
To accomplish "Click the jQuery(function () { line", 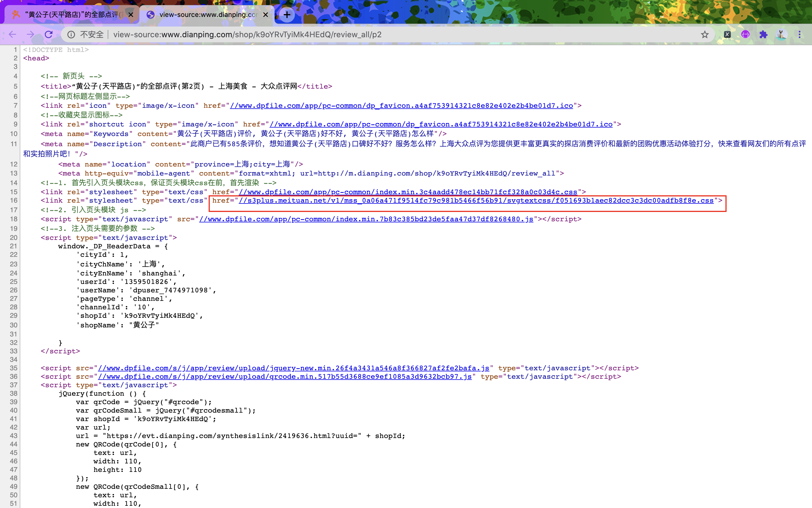I will coord(102,393).
